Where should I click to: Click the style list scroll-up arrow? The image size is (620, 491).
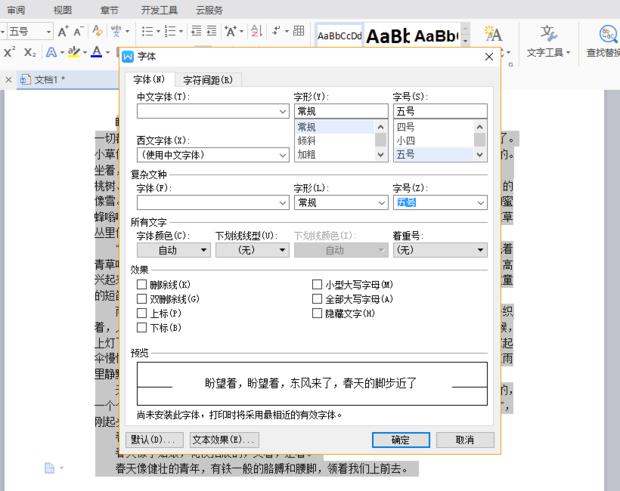(380, 127)
